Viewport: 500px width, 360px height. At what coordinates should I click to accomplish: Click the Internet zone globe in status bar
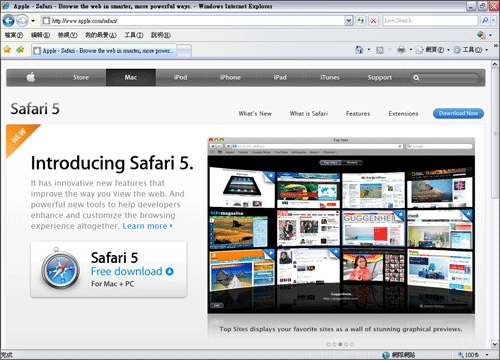386,355
